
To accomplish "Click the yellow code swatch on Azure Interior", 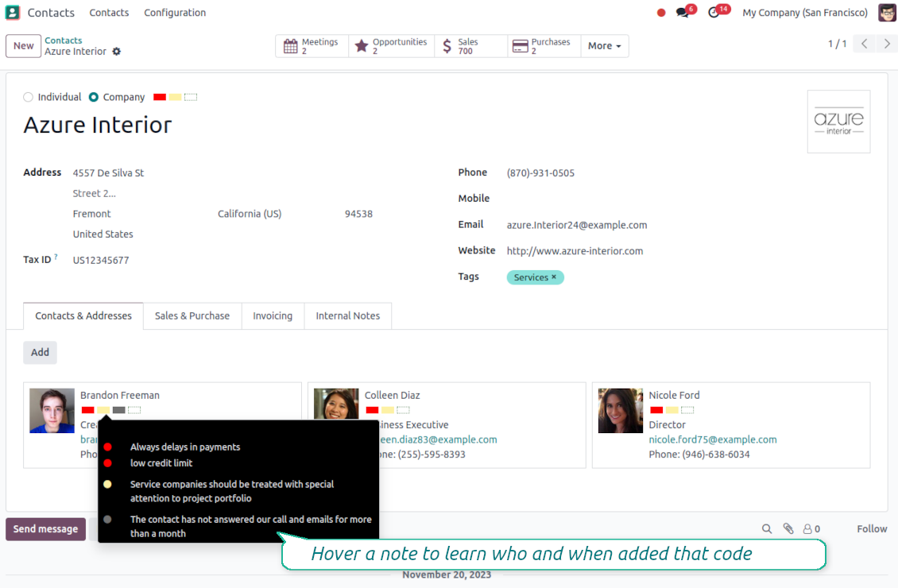I will point(176,97).
